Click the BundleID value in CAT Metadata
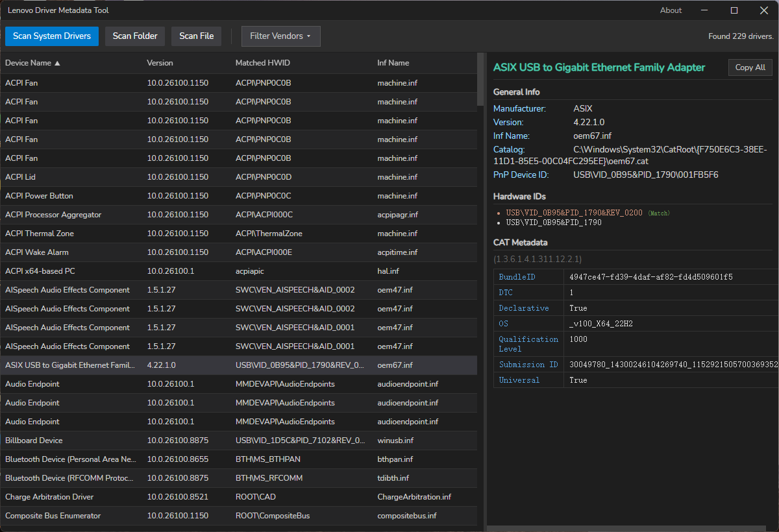This screenshot has height=532, width=779. pos(651,277)
